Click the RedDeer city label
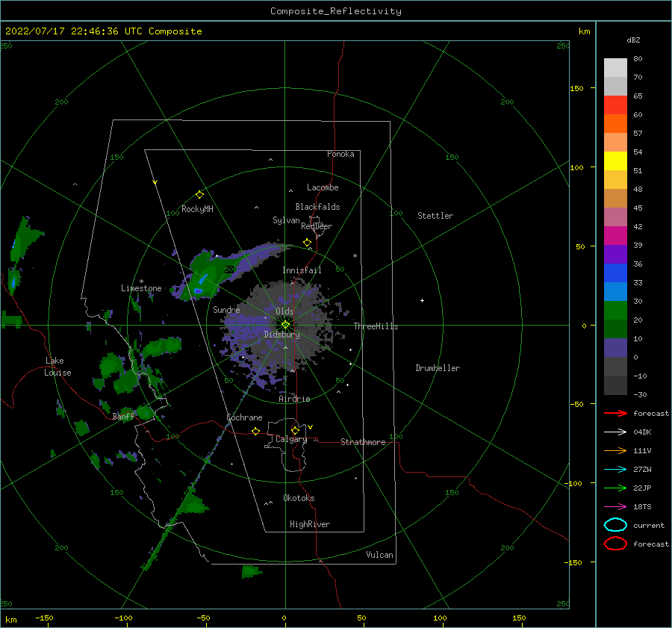 pos(317,226)
